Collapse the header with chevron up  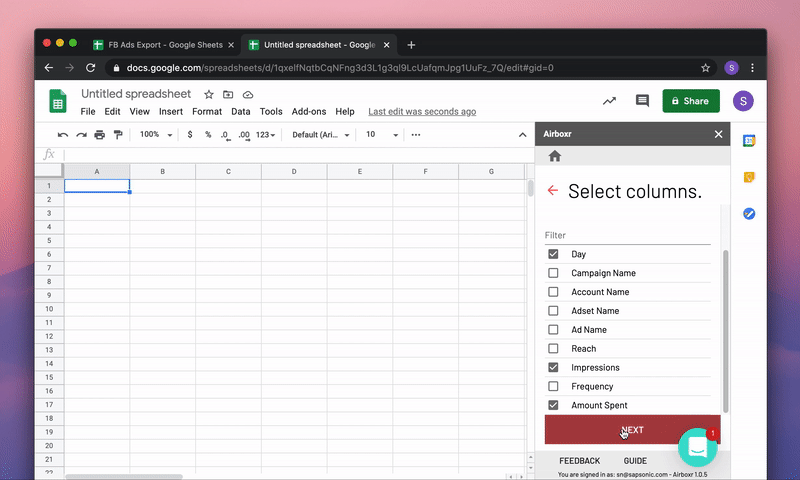click(522, 135)
